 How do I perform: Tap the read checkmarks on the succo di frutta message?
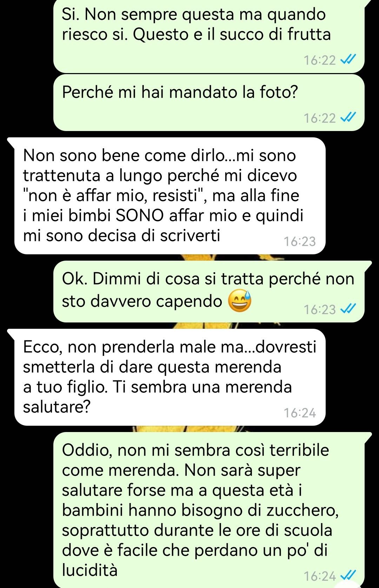pyautogui.click(x=348, y=60)
